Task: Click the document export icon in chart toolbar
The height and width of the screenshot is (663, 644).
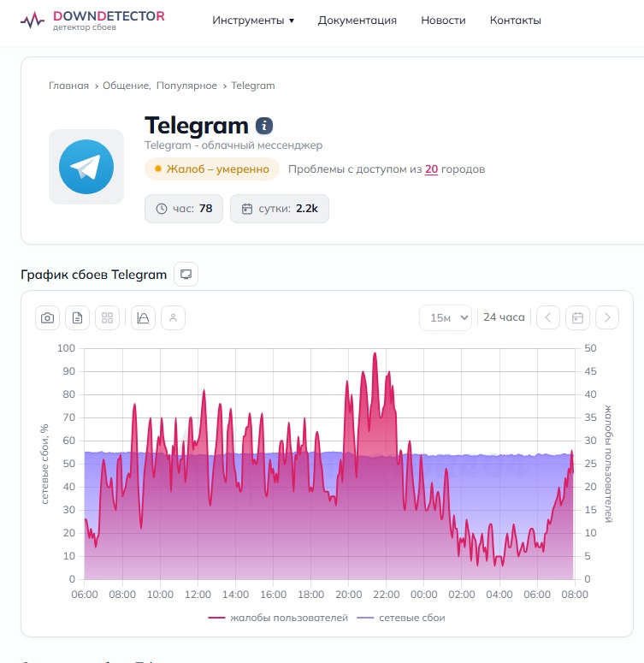Action: [x=78, y=318]
